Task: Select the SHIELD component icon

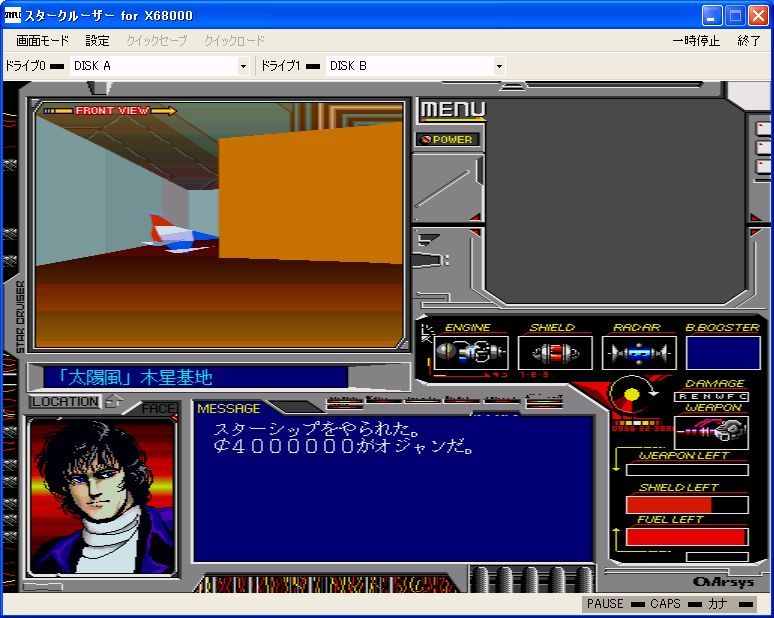Action: (555, 352)
